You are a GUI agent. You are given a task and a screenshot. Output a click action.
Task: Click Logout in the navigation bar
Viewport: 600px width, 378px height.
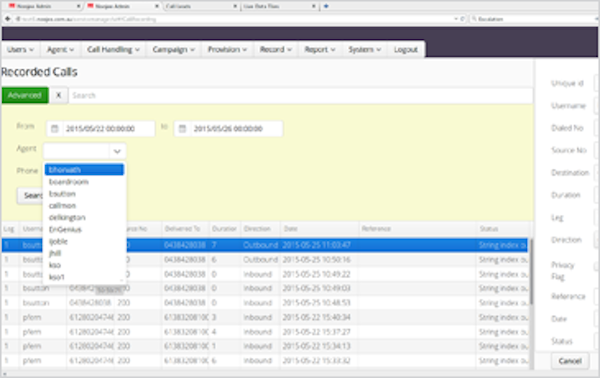pos(406,49)
